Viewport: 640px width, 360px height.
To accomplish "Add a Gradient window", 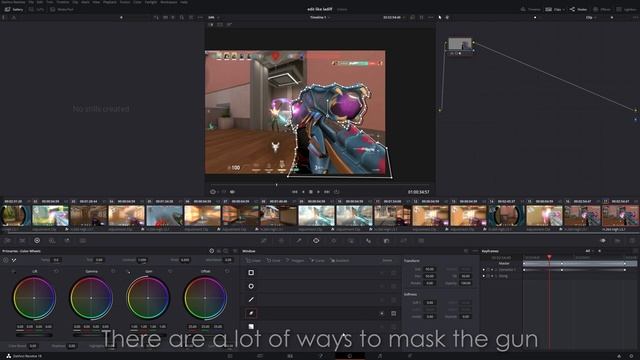I will click(x=340, y=260).
